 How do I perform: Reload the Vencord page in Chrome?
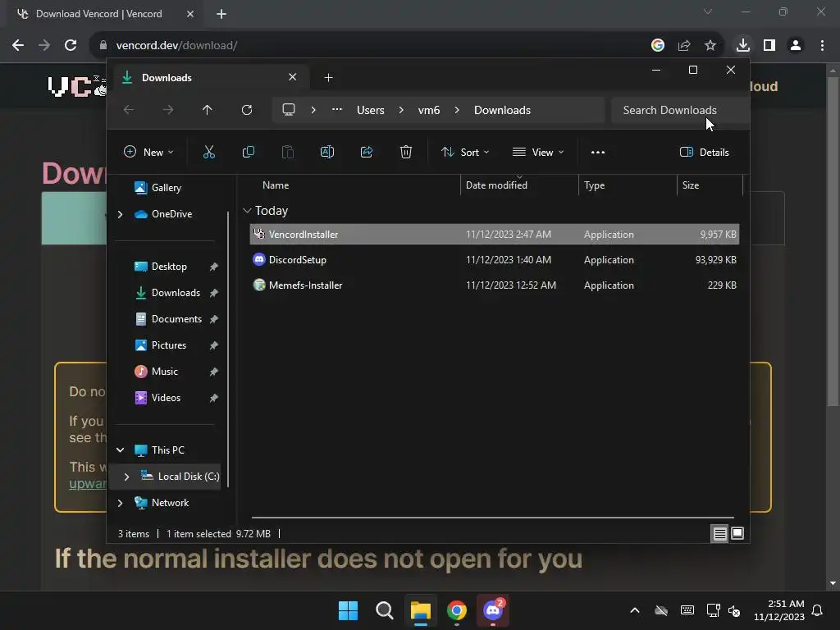(x=71, y=45)
